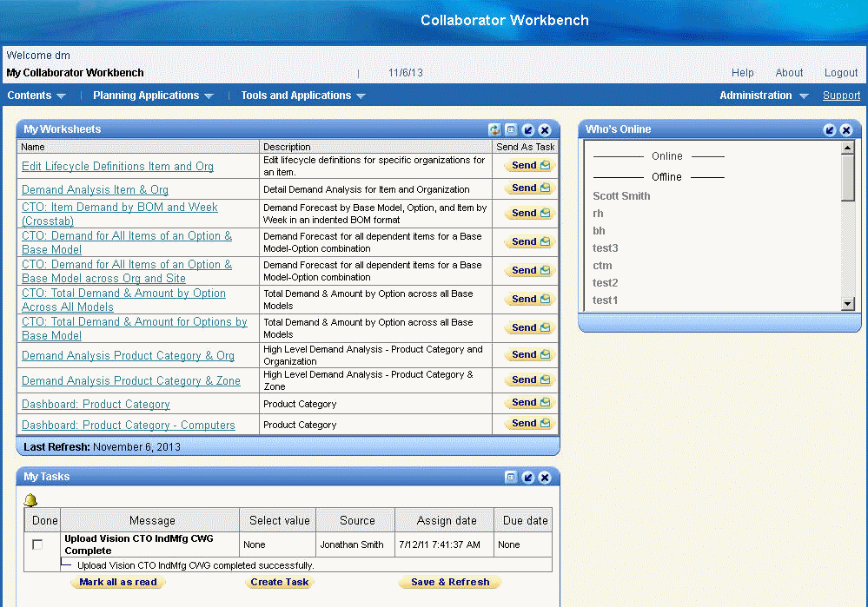This screenshot has height=607, width=868.
Task: Minimize the My Tasks panel
Action: point(528,477)
